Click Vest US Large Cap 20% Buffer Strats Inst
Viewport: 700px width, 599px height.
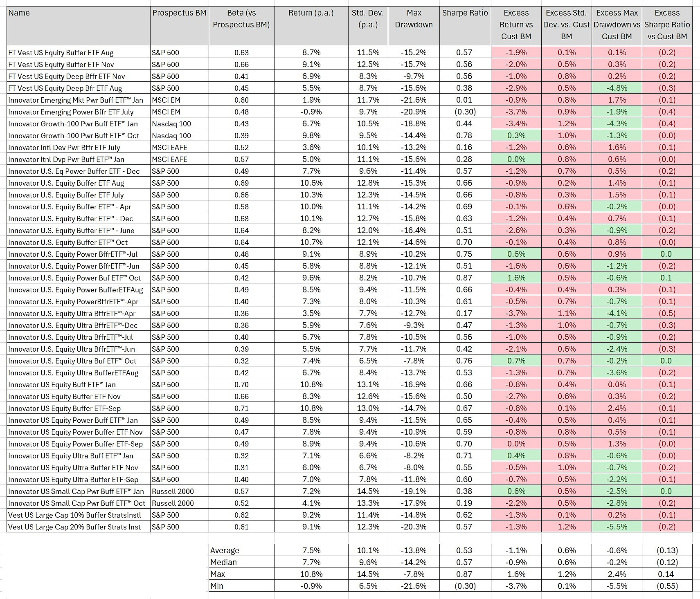pos(79,527)
